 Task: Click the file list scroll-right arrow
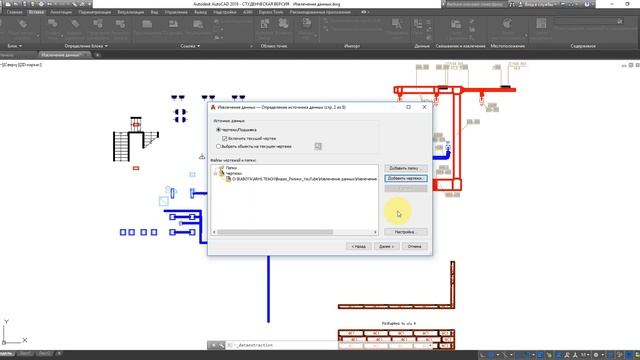[375, 232]
